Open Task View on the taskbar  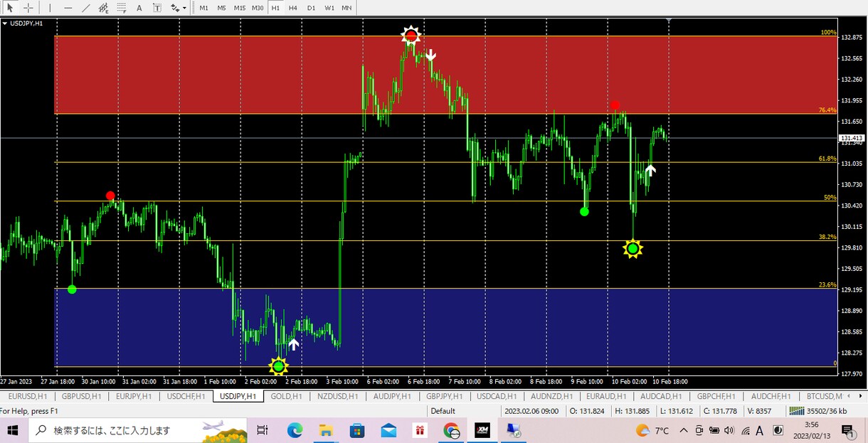pos(262,430)
